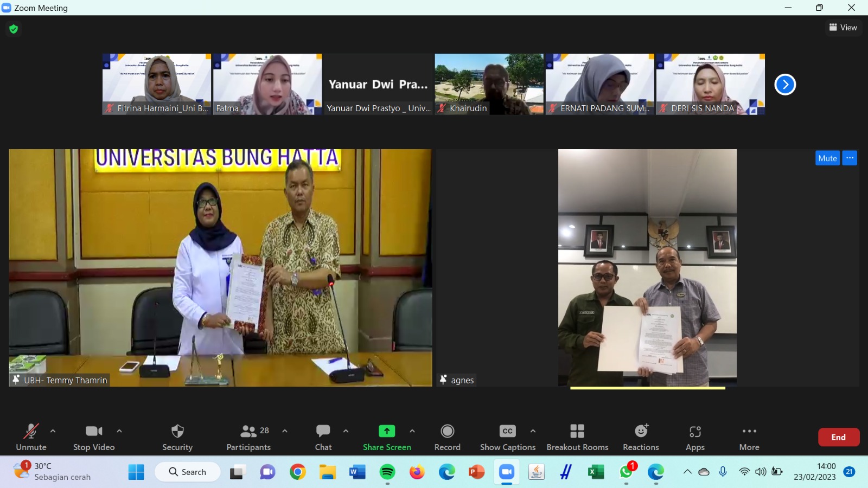Open the video settings chevron next to Stop Video
Screen dimensions: 868x488
pyautogui.click(x=119, y=431)
